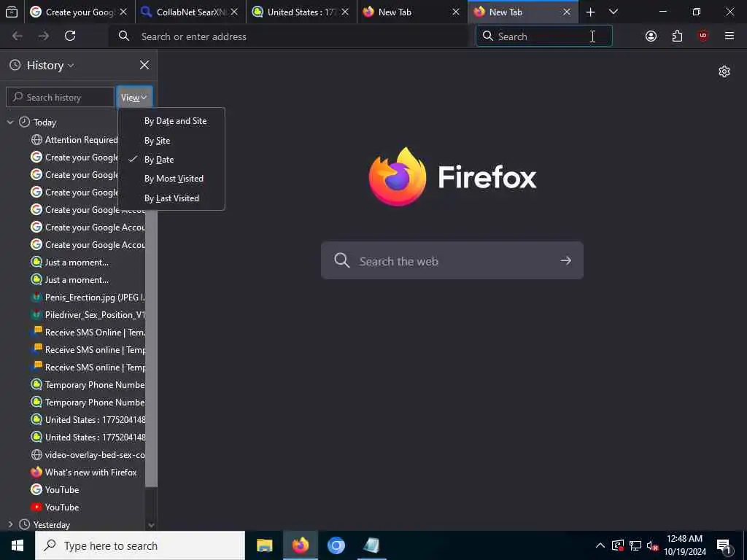This screenshot has height=560, width=747.
Task: Select By Date and Site view
Action: click(x=175, y=121)
